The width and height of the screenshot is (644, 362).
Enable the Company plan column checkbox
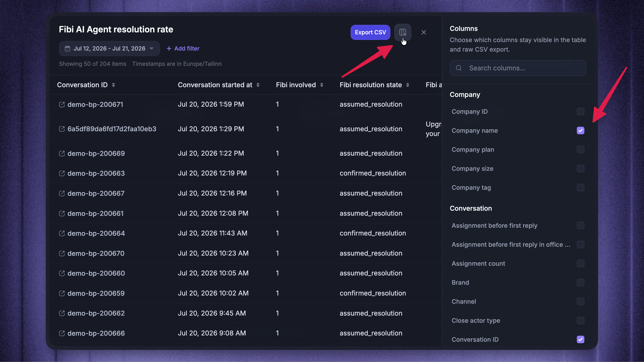coord(580,150)
